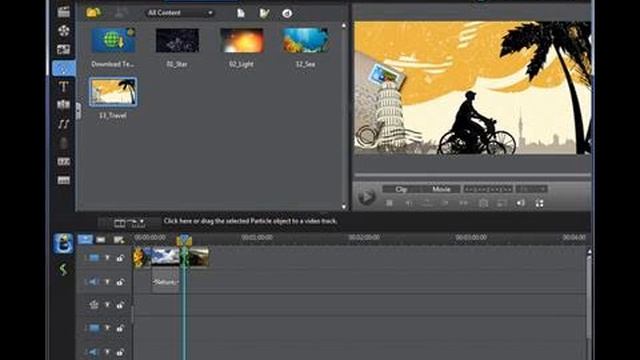
Task: Open the preview quality display options icon
Action: (x=502, y=203)
